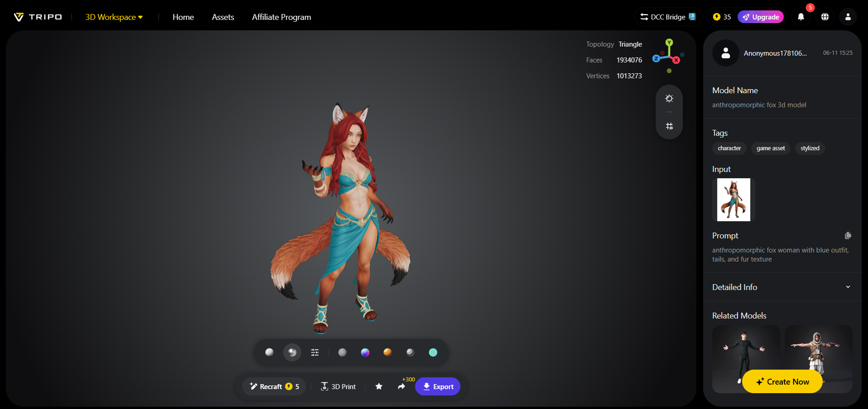Click the Tripo logo
The height and width of the screenshot is (409, 868).
38,17
